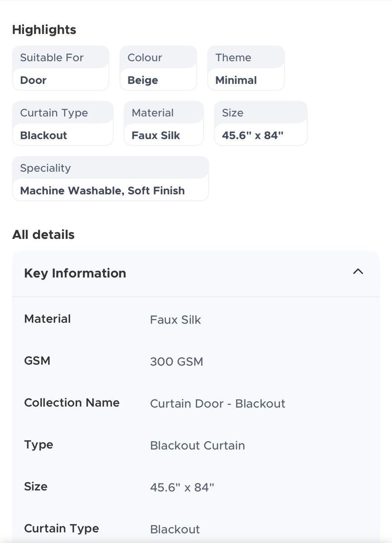Click the Collection Name label
The image size is (392, 543).
click(72, 403)
